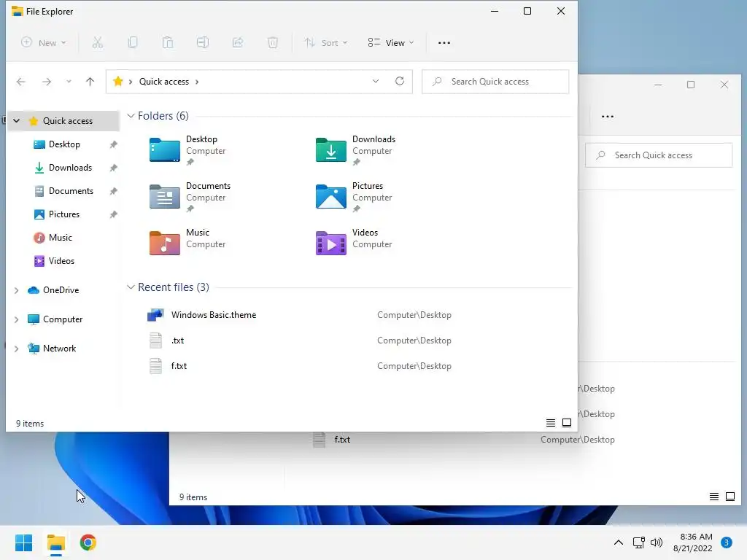Select the Music folder tile

click(x=187, y=242)
